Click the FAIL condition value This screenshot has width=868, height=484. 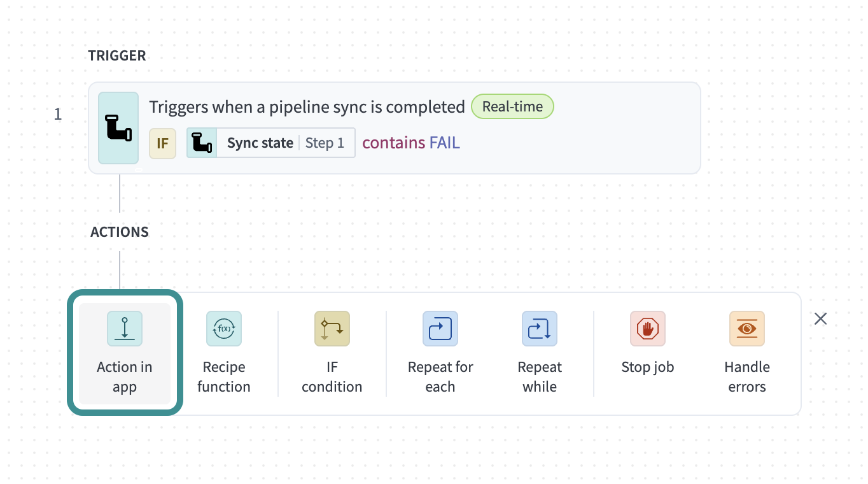pyautogui.click(x=444, y=143)
